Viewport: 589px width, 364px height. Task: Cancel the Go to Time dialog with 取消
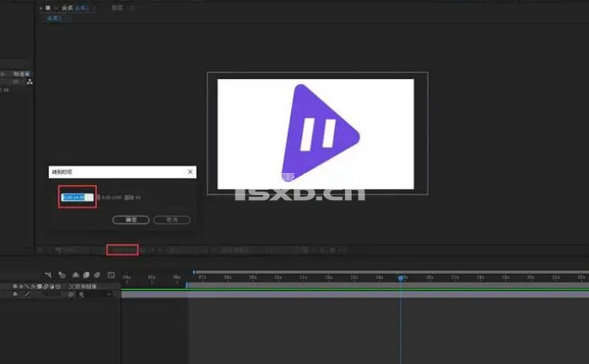point(172,219)
